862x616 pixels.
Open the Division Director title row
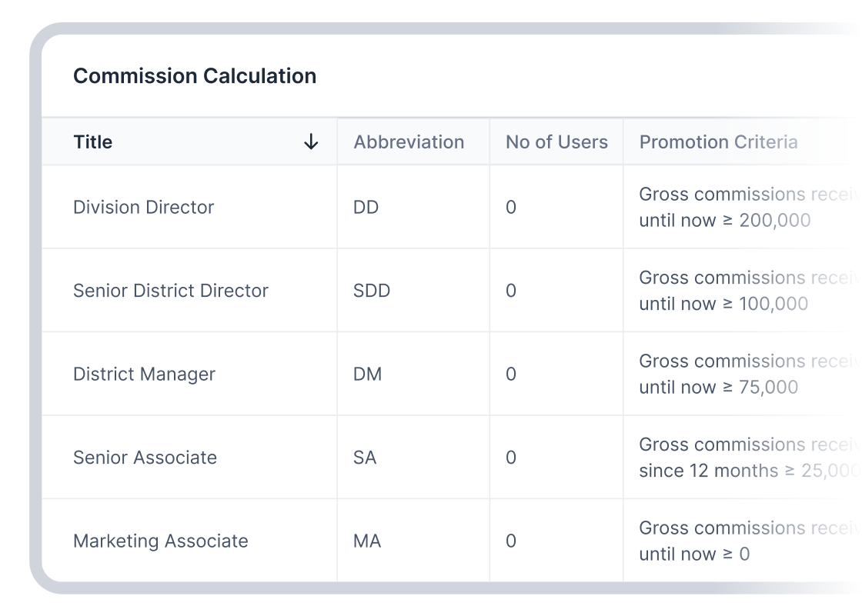[143, 208]
